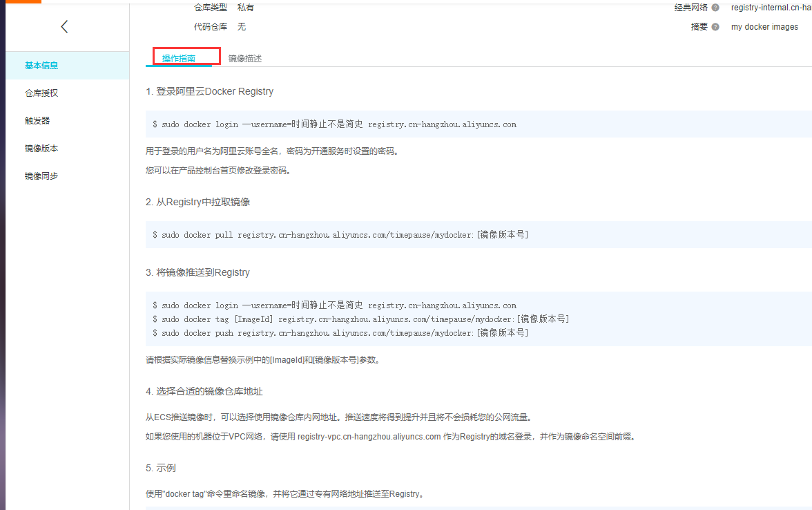
Task: Click the heading 4. 选择合适的镜像仓库地址
Action: point(204,391)
